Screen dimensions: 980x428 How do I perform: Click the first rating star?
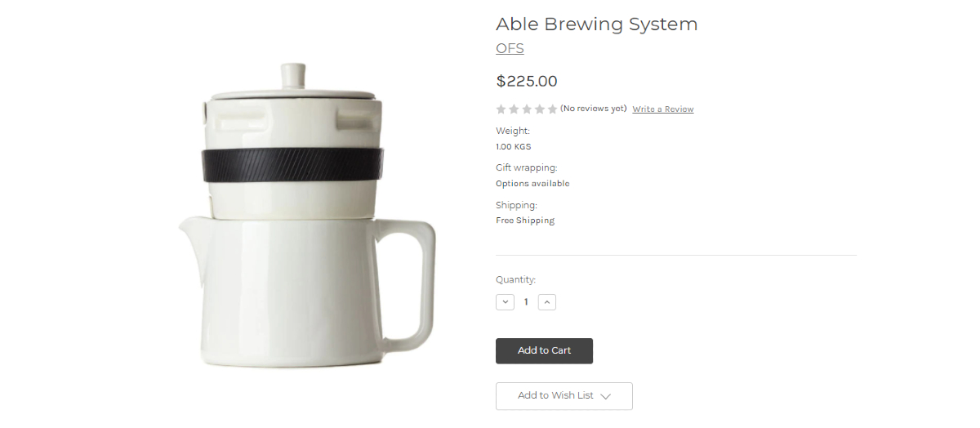501,109
